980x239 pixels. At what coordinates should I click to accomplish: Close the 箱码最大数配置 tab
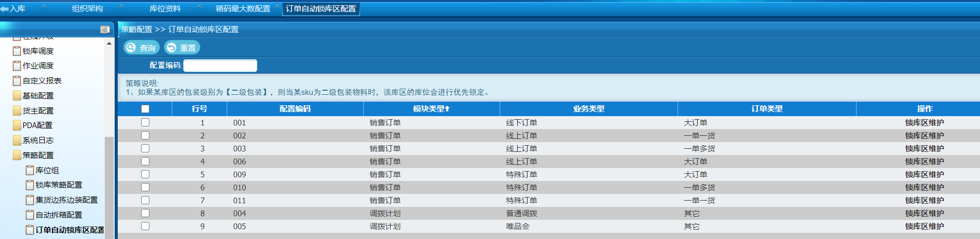(x=277, y=6)
